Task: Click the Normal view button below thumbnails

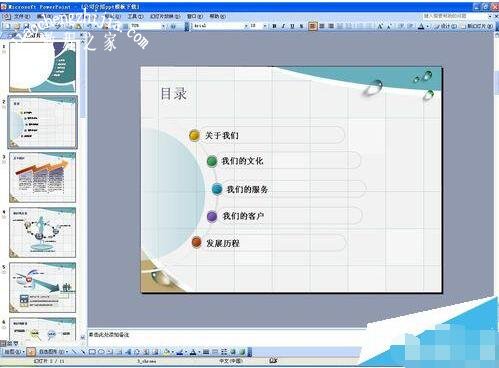Action: [4, 343]
